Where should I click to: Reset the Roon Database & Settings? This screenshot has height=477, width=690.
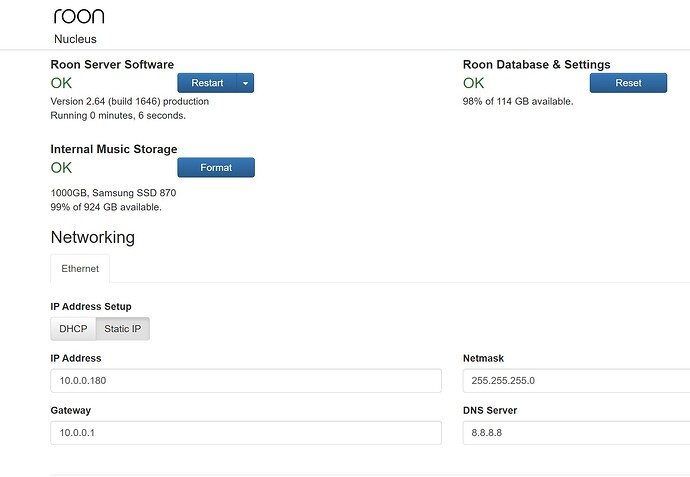click(x=628, y=83)
